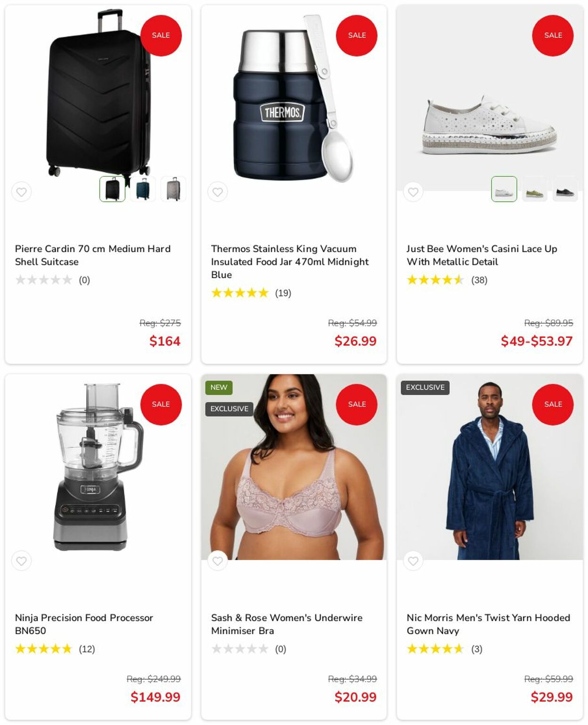Open Pierre Cardin 70 cm Suitcase title link
The image size is (588, 725).
tap(93, 255)
